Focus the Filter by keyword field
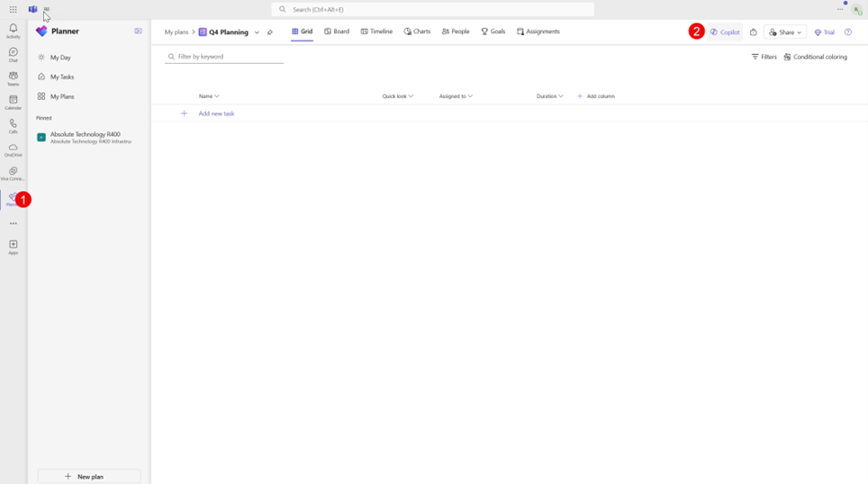Image resolution: width=868 pixels, height=484 pixels. point(224,57)
